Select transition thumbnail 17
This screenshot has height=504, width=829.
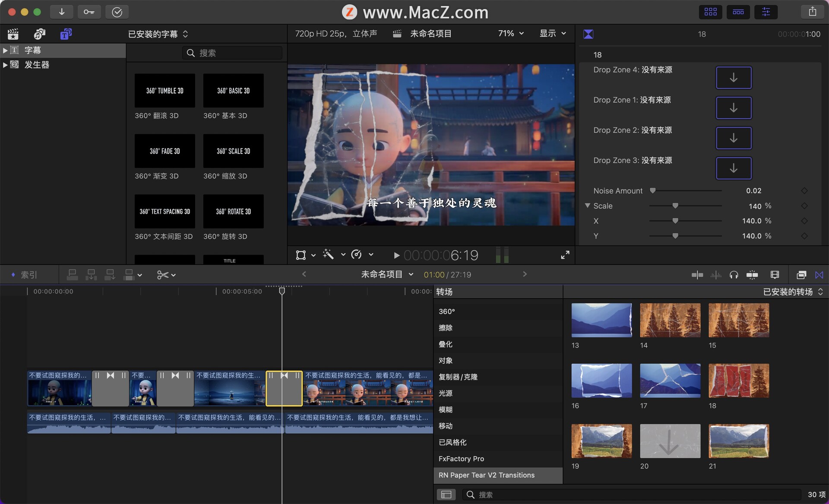(670, 381)
